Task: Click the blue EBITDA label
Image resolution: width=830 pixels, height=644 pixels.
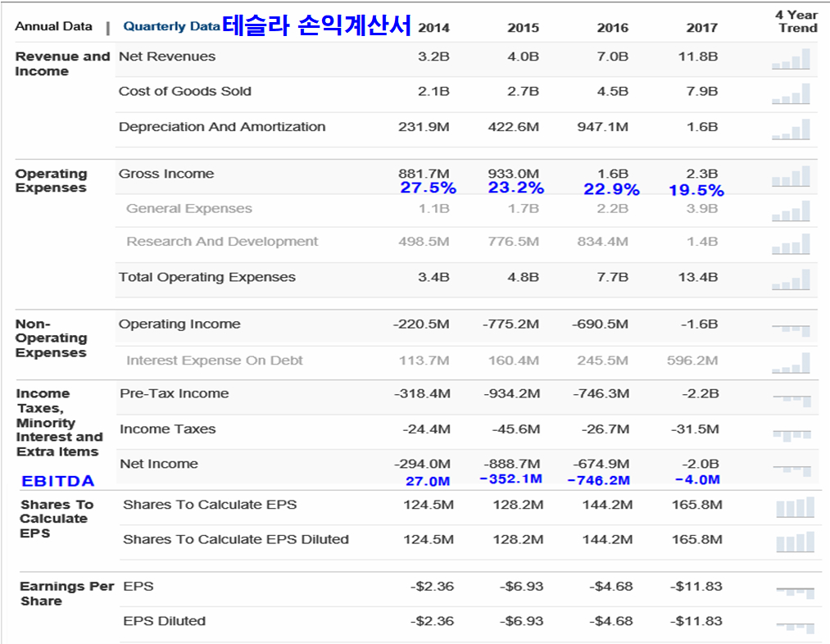Action: (x=57, y=481)
